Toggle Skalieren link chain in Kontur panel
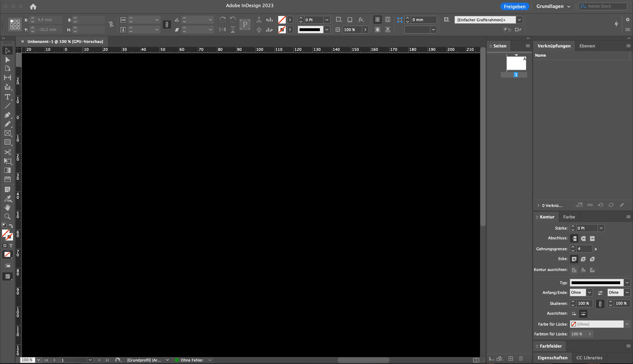 click(600, 304)
